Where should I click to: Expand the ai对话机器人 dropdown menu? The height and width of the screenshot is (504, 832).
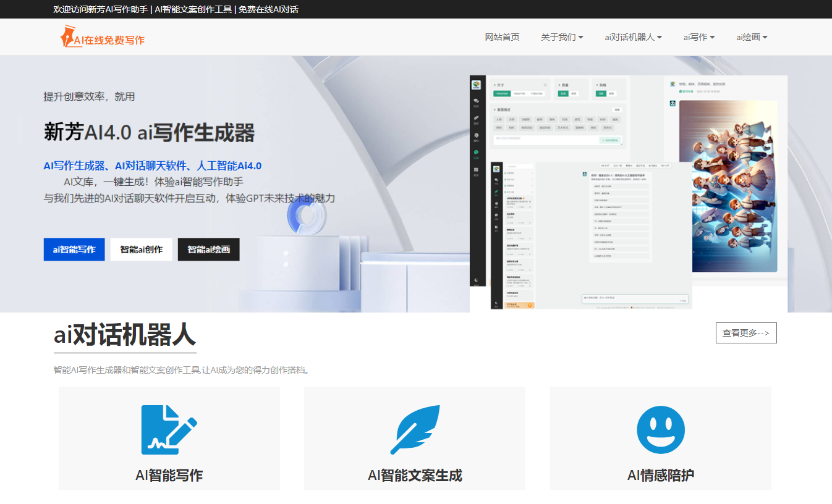coord(633,37)
